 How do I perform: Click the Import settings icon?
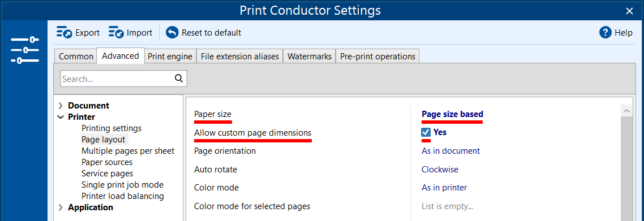pyautogui.click(x=116, y=32)
